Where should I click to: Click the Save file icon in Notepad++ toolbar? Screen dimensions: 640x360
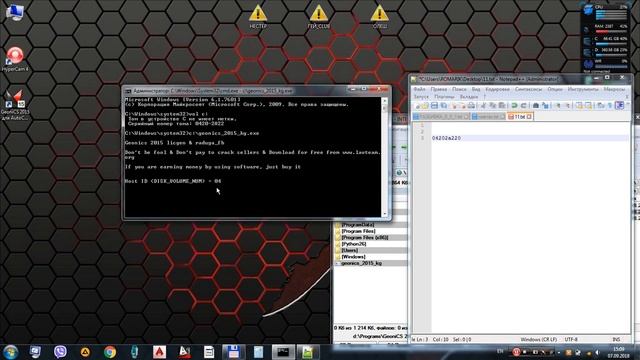pos(434,106)
